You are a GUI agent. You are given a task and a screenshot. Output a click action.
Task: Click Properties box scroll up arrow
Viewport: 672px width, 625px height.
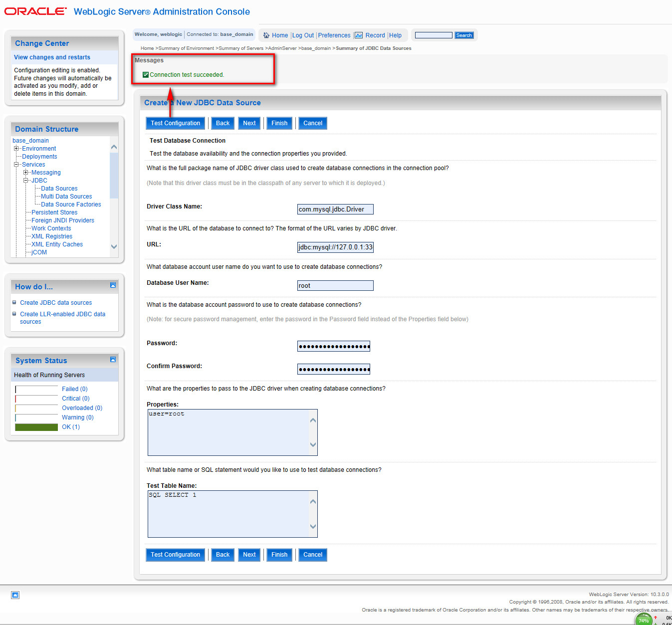[x=313, y=420]
